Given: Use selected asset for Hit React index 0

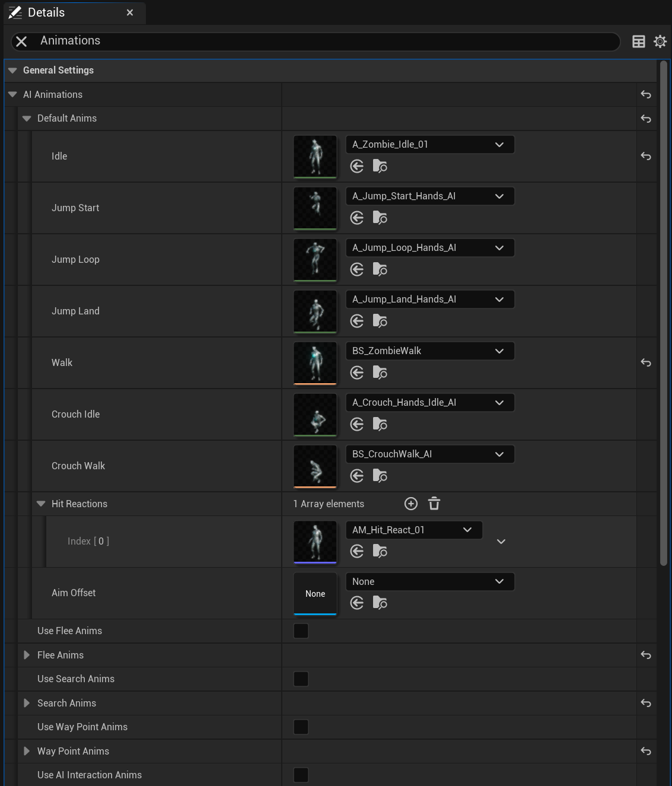Looking at the screenshot, I should tap(357, 552).
